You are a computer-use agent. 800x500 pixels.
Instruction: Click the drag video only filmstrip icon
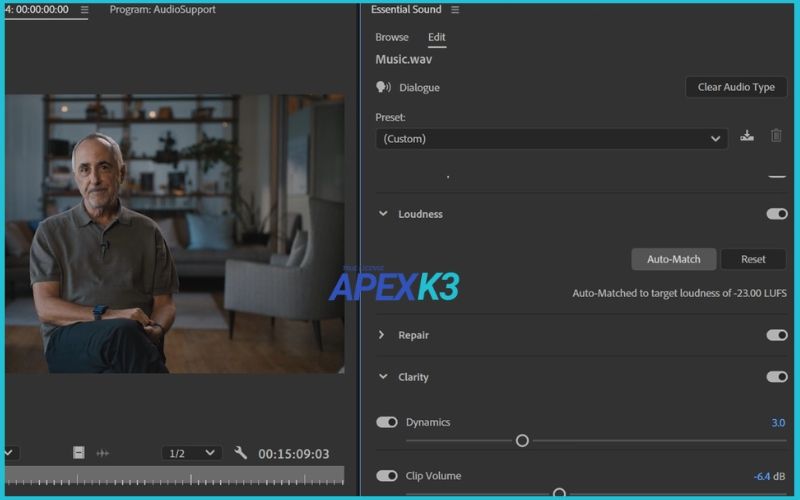pyautogui.click(x=79, y=453)
